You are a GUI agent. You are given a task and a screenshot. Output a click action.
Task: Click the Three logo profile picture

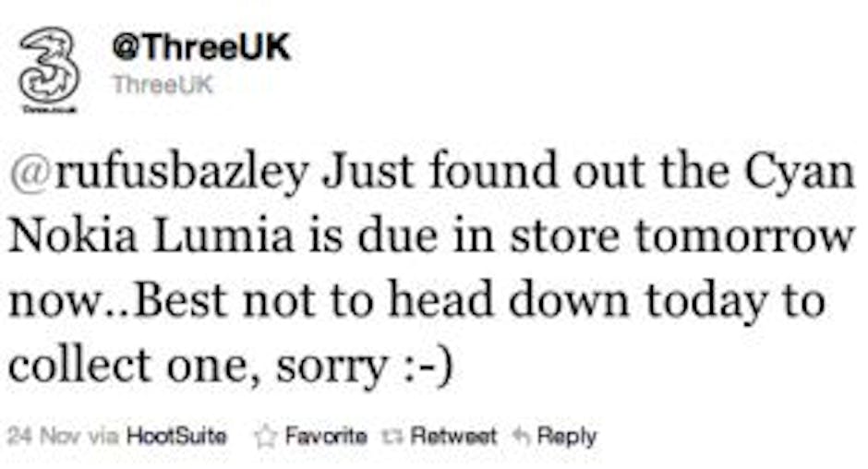point(49,63)
